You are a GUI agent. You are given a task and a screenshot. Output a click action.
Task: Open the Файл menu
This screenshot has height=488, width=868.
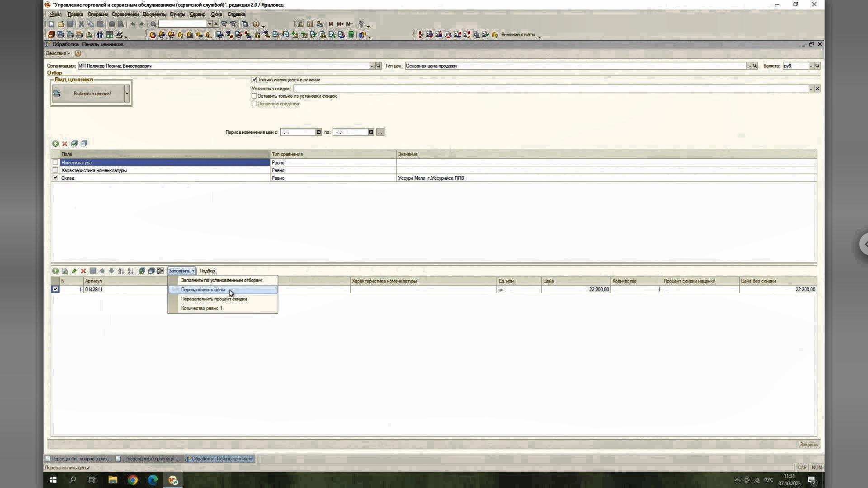[56, 14]
